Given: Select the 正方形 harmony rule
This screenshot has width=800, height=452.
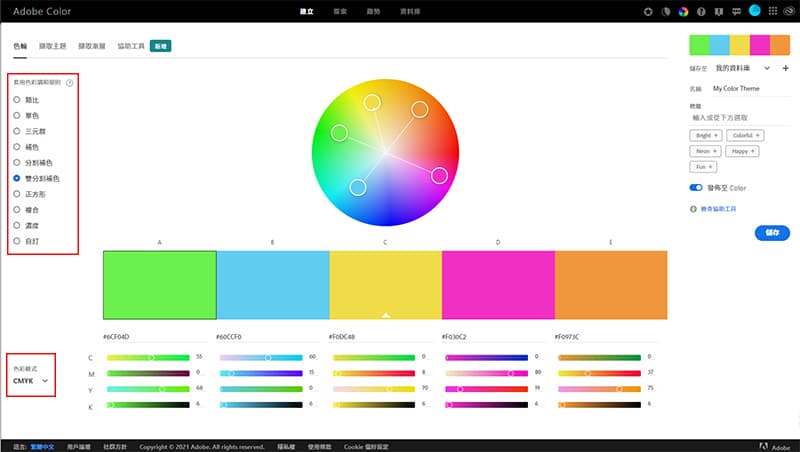Looking at the screenshot, I should [x=30, y=194].
